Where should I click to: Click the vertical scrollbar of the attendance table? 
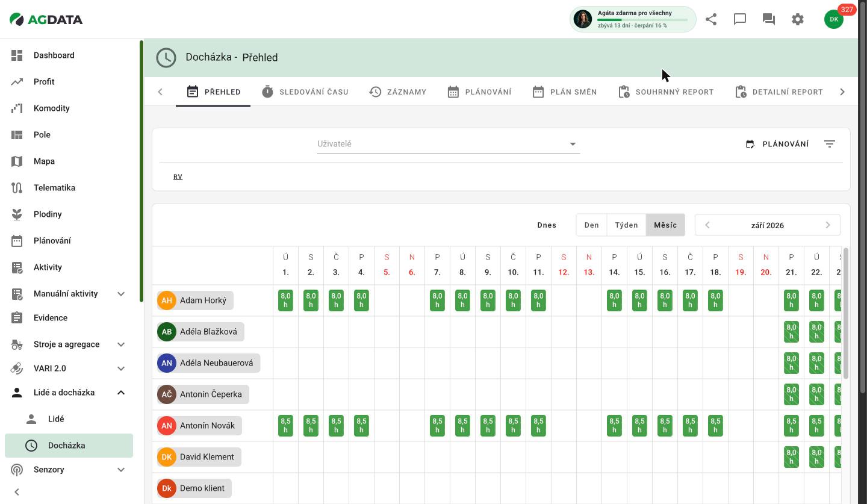tap(845, 313)
